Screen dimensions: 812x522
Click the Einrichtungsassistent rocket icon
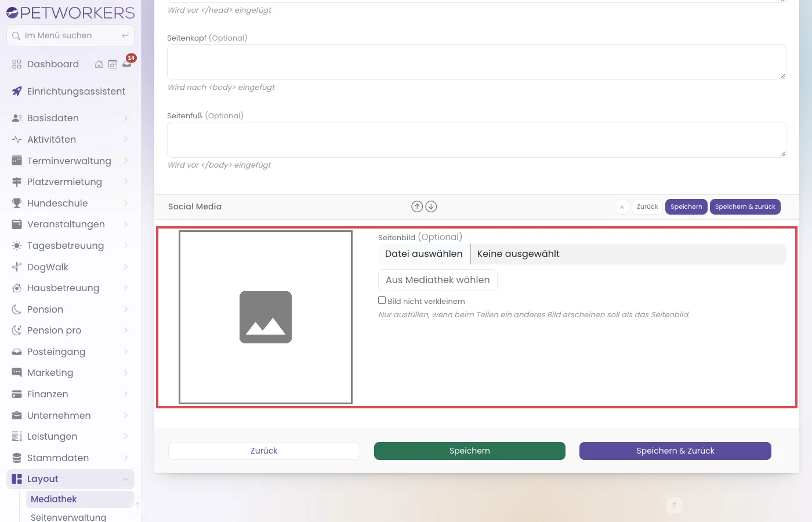pos(17,92)
